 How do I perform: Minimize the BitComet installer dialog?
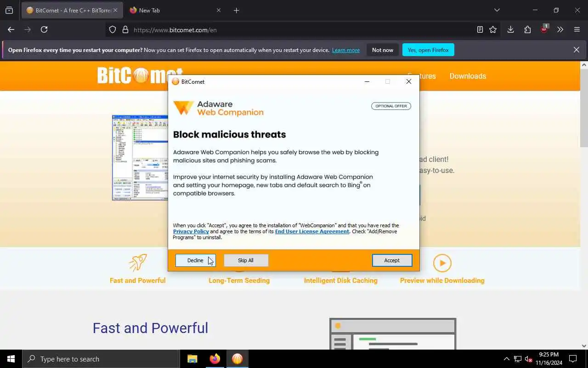pyautogui.click(x=367, y=81)
